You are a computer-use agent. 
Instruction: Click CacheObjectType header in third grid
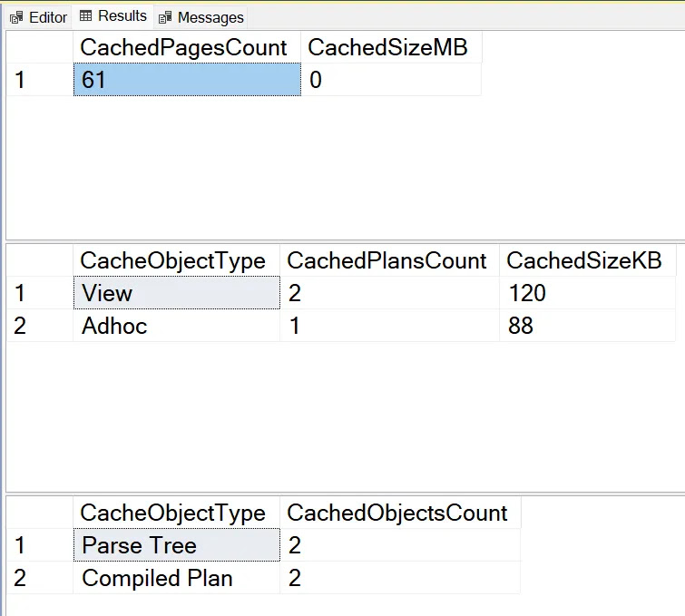click(177, 513)
